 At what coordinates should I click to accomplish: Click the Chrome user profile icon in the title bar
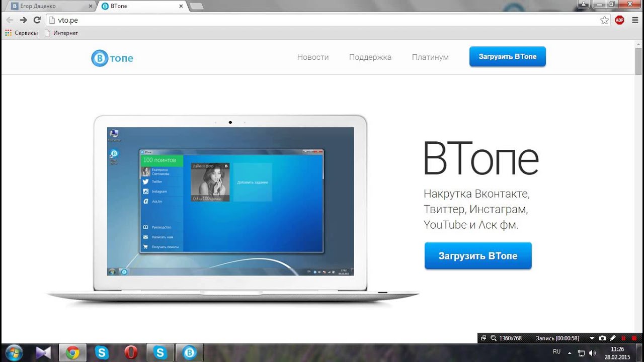click(x=583, y=4)
